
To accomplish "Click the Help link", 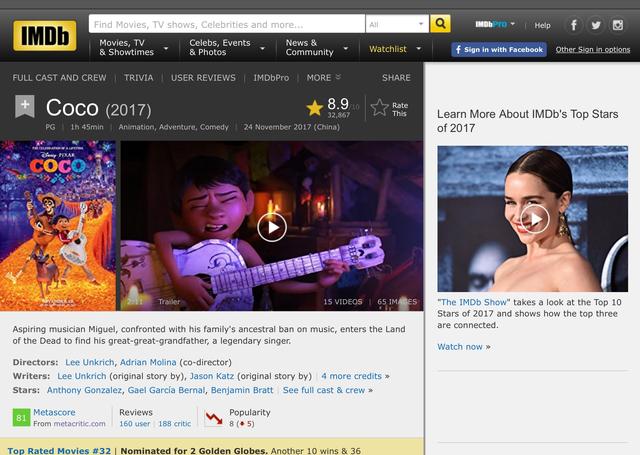I will tap(542, 25).
